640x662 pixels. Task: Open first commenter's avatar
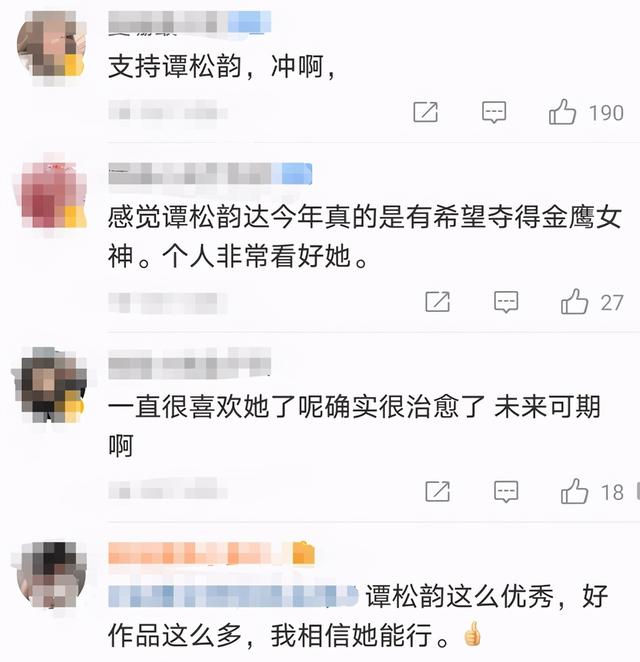[51, 45]
